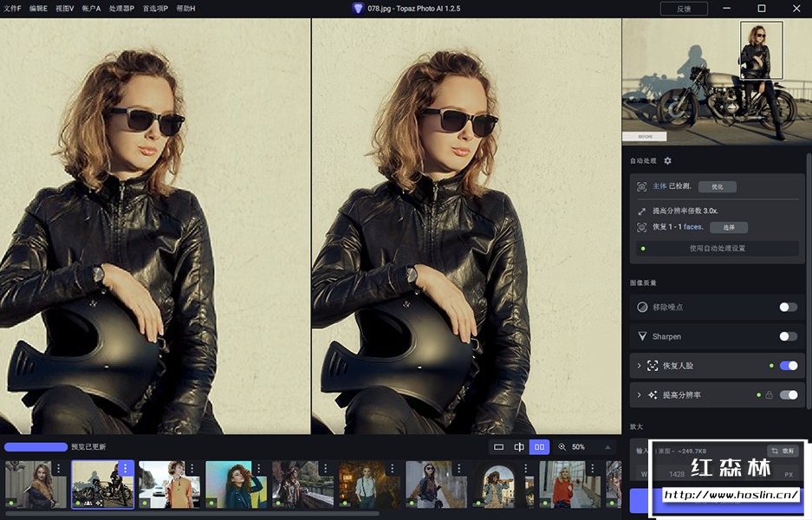Click the lock icon on 提高分辨率 row
The image size is (812, 520).
click(x=768, y=395)
